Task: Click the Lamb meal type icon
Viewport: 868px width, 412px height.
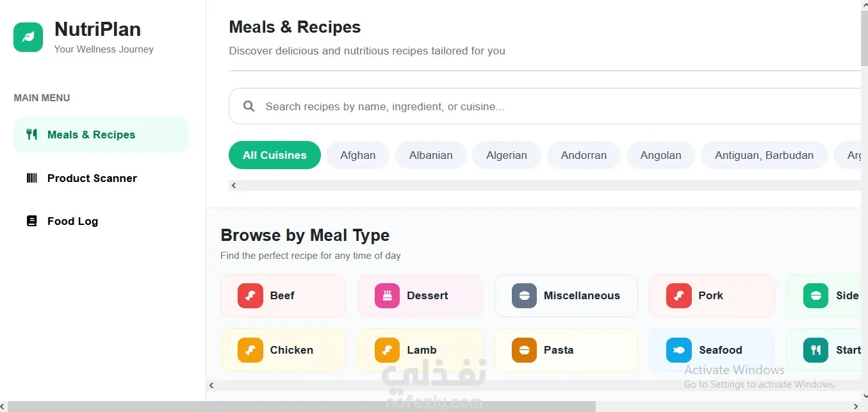Action: [x=387, y=350]
